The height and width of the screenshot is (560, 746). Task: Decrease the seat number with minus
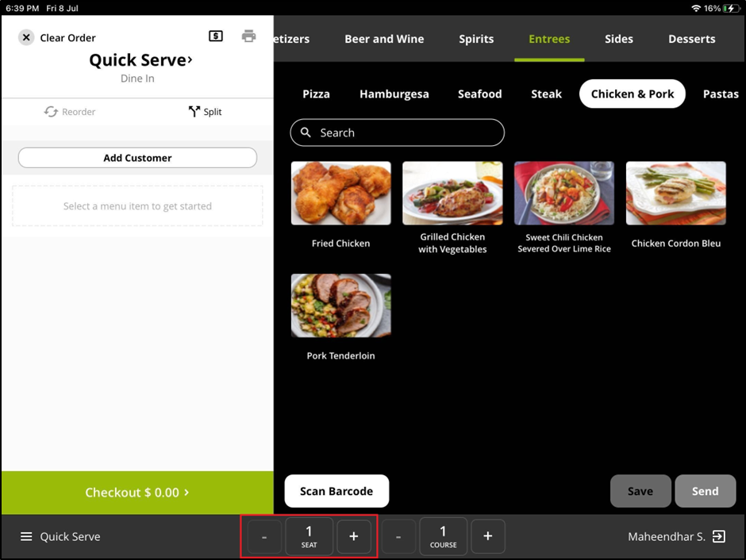coord(264,537)
